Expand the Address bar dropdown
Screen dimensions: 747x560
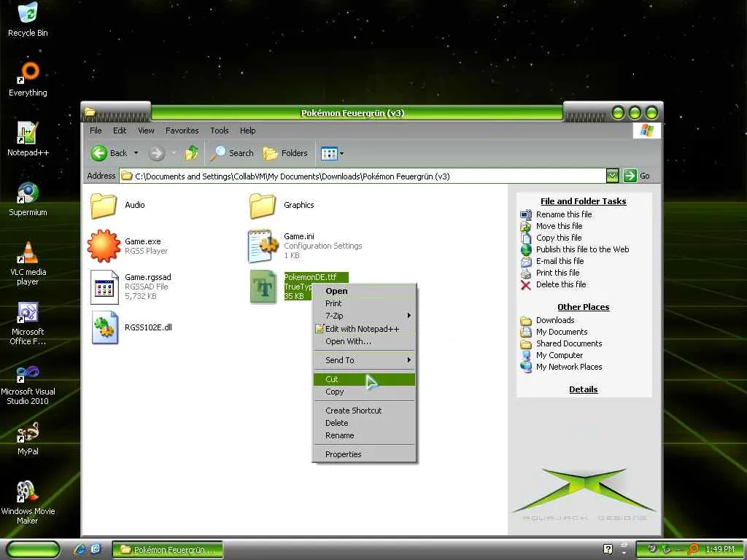(612, 176)
